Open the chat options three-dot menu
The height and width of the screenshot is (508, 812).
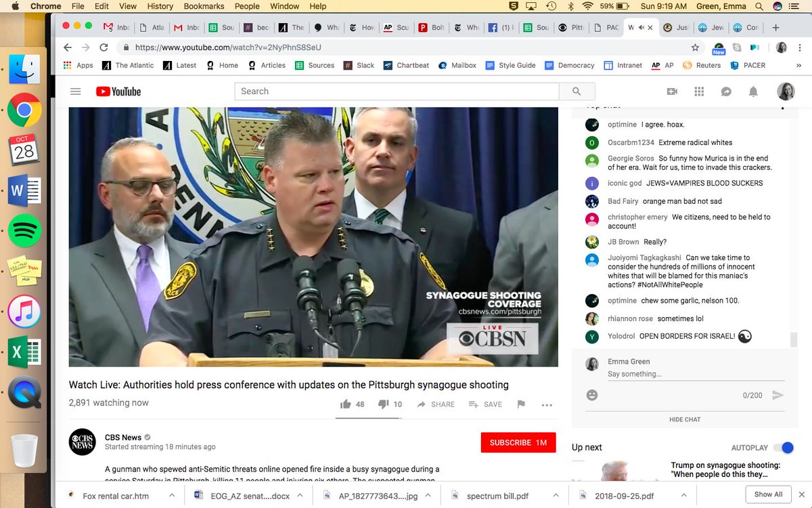coord(783,106)
